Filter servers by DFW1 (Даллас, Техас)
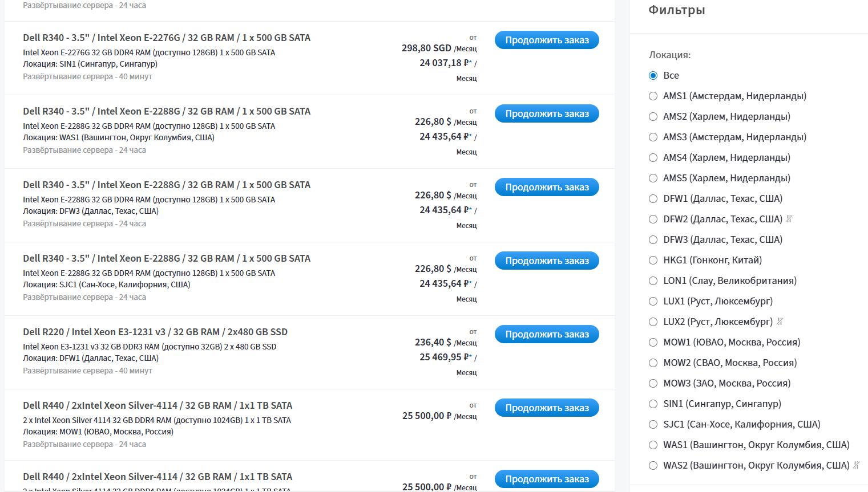868x492 pixels. pyautogui.click(x=653, y=199)
